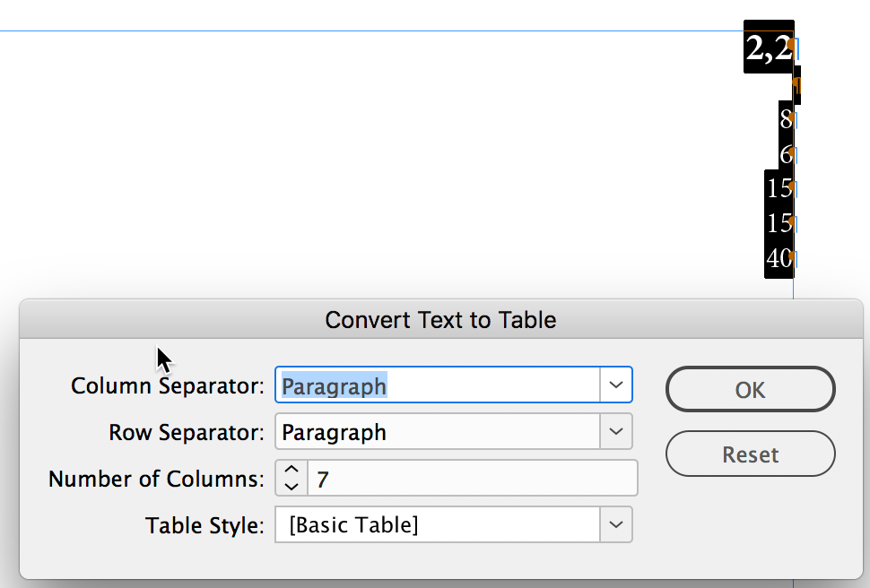Viewport: 870px width, 588px height.
Task: Click the highlighted "8" in the document
Action: point(786,119)
